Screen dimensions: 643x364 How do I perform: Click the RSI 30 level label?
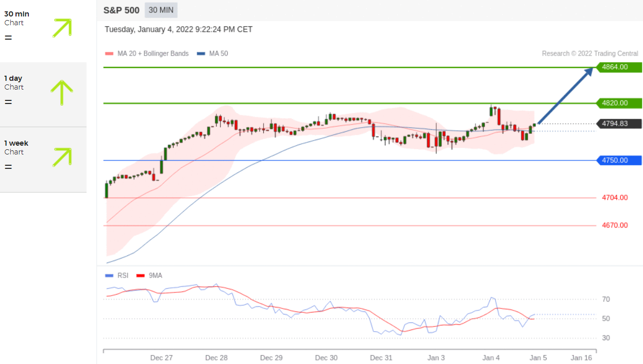point(606,338)
